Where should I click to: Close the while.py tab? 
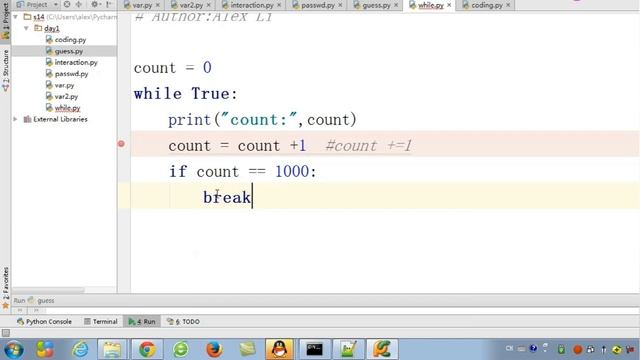[449, 5]
